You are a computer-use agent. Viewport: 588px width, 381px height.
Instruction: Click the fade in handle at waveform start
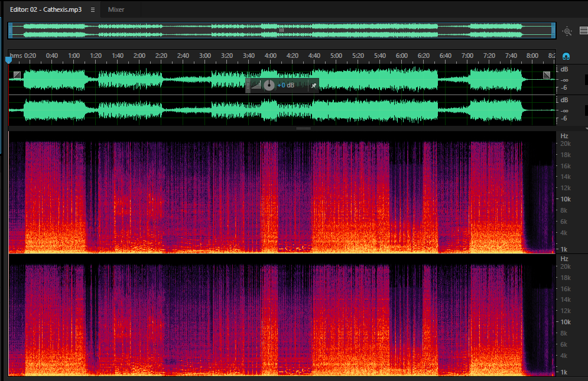click(17, 74)
